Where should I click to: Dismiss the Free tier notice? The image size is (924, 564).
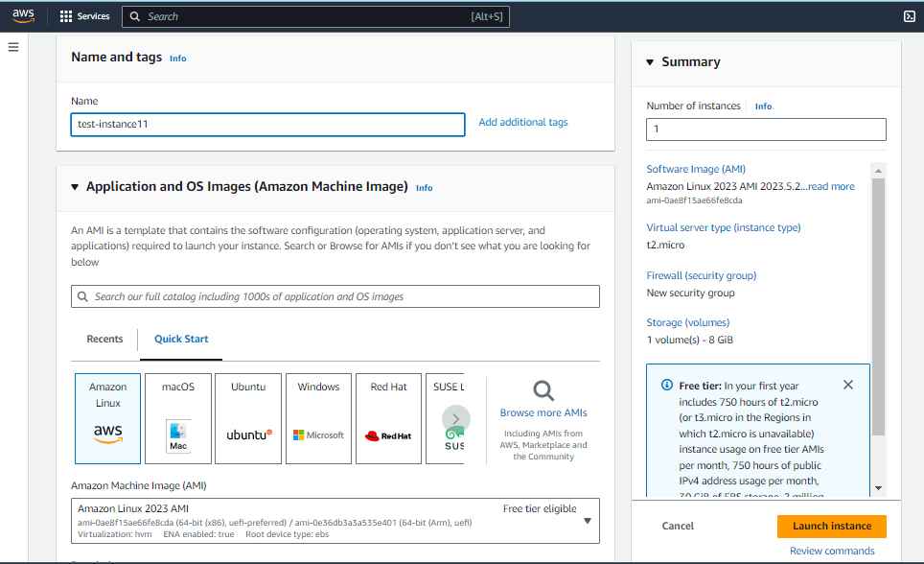tap(847, 384)
